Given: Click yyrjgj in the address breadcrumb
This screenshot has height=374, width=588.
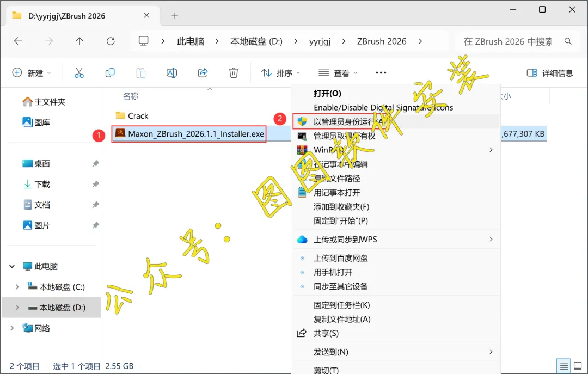Looking at the screenshot, I should [x=320, y=41].
